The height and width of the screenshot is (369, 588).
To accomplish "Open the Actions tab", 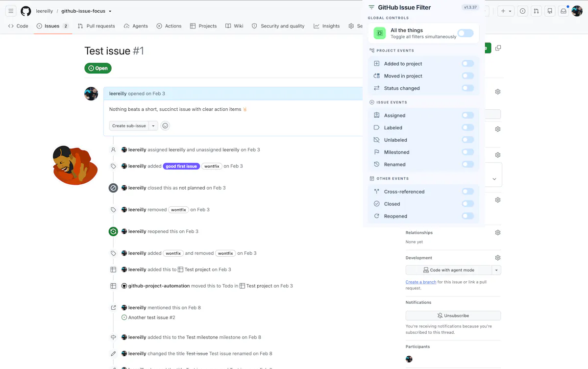I will click(x=169, y=26).
